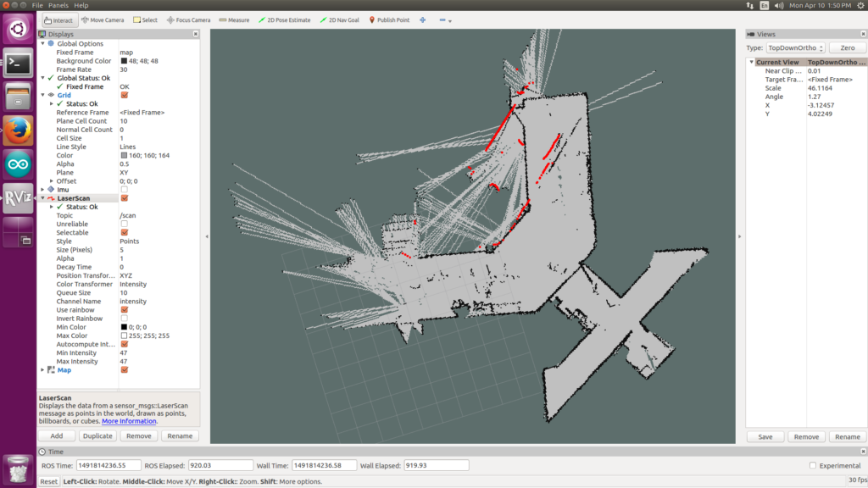Open Firefox from the Ubuntu launcher
Screen dimensions: 868x488
coord(18,130)
